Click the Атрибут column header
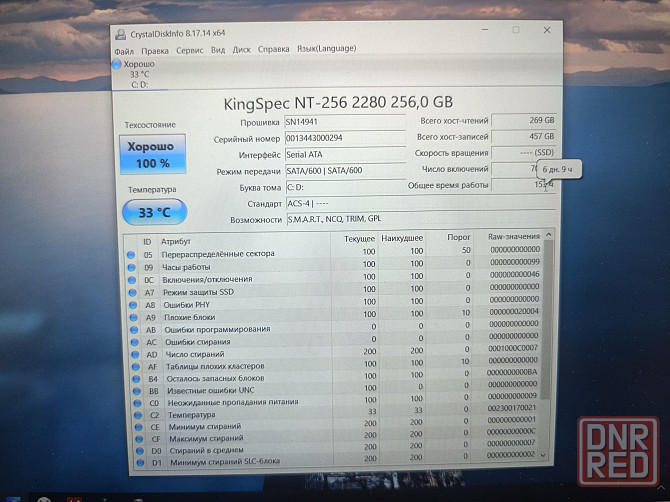670x502 pixels. tap(176, 241)
